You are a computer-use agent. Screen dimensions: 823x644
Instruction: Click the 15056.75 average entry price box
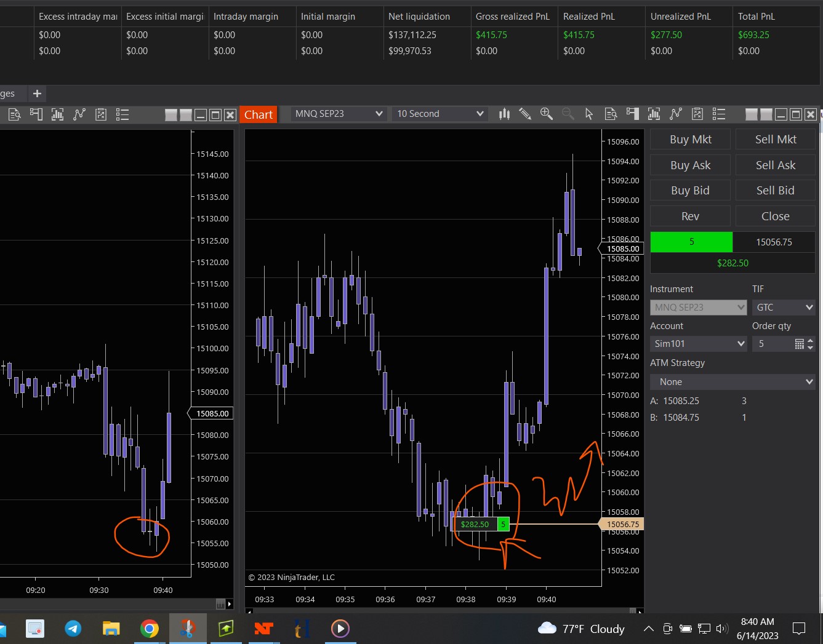point(774,242)
